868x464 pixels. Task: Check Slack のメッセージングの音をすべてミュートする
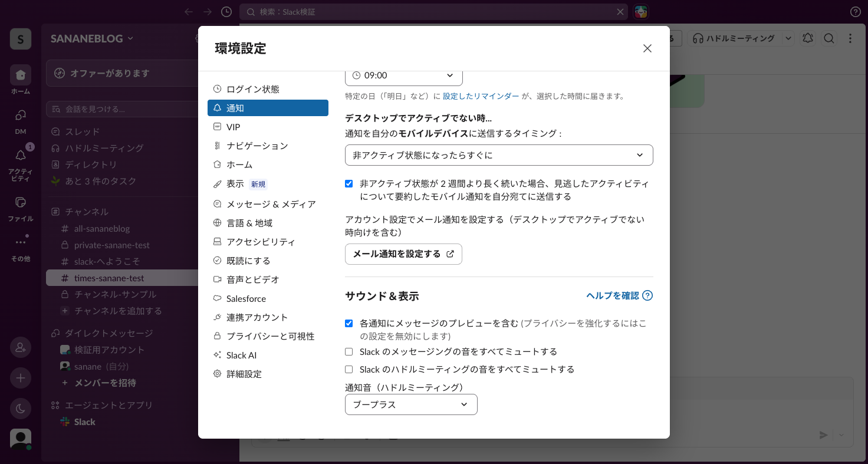pyautogui.click(x=349, y=351)
